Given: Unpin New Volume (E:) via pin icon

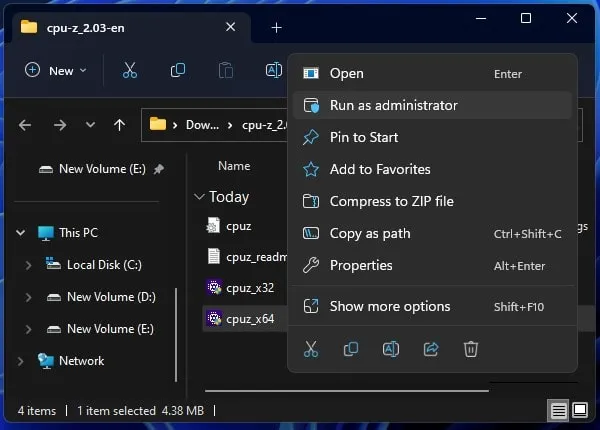Looking at the screenshot, I should click(159, 169).
